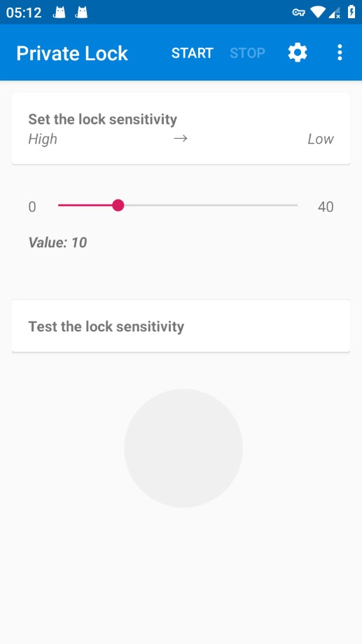Viewport: 362px width, 644px height.
Task: Click the High to Low arrow icon
Action: point(181,139)
